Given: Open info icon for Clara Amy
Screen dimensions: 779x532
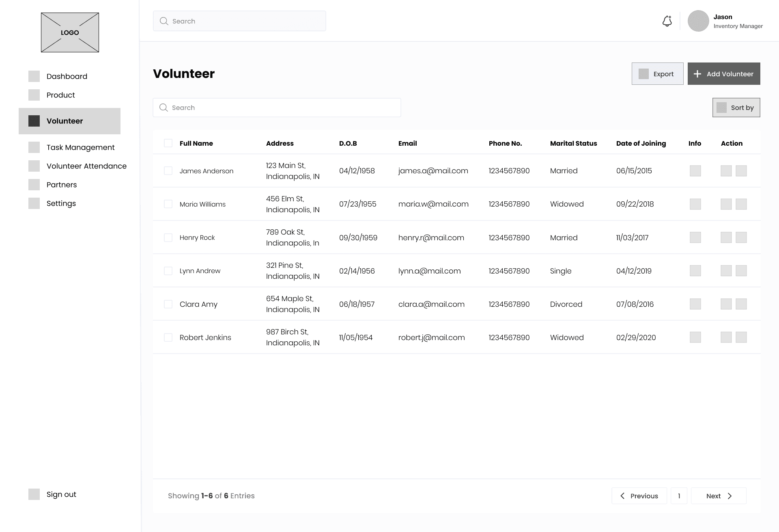Looking at the screenshot, I should pyautogui.click(x=695, y=304).
